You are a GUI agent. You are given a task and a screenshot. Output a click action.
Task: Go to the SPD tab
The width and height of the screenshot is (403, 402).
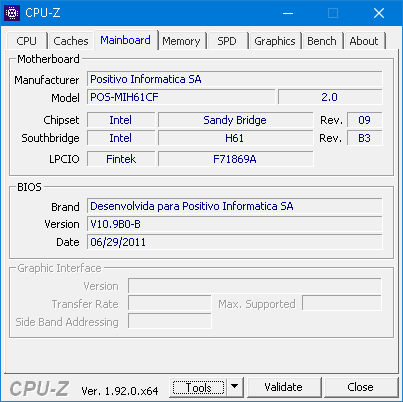[x=227, y=41]
